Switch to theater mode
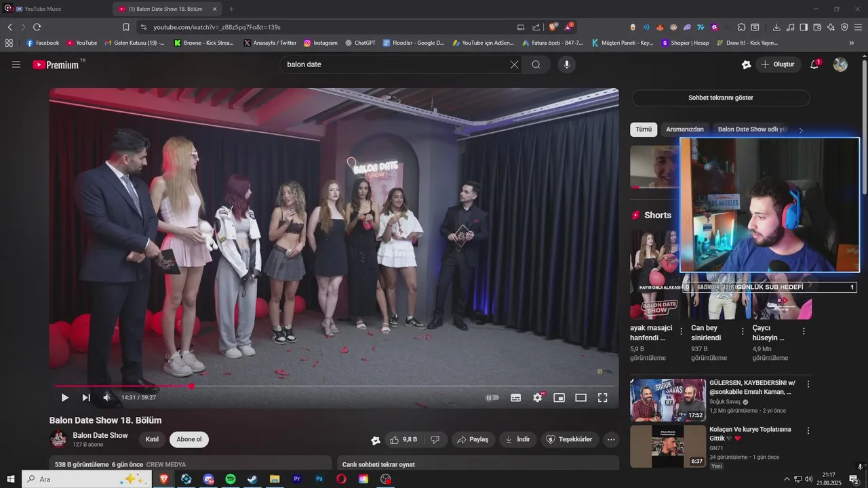 click(x=581, y=398)
